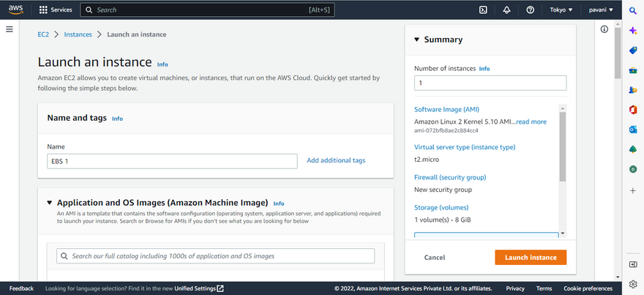Click the info circle panel icon

pos(604,29)
